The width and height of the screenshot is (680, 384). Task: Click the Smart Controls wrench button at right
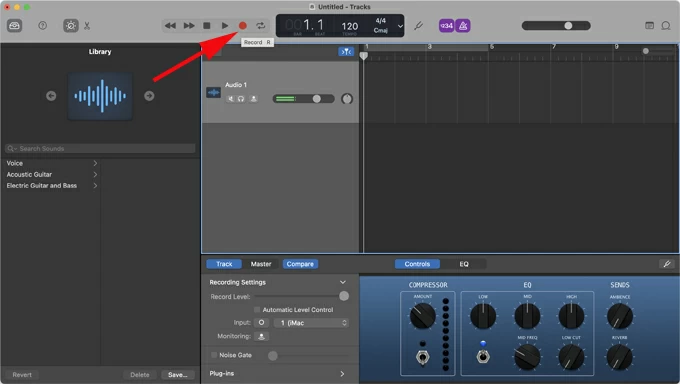tap(667, 264)
